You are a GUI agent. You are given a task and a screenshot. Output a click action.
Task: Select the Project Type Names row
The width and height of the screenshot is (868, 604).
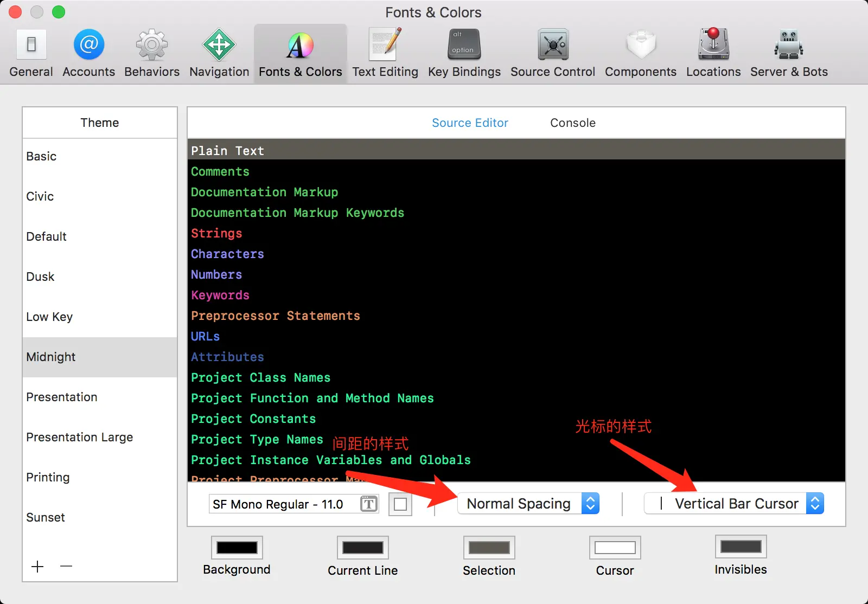tap(516, 439)
